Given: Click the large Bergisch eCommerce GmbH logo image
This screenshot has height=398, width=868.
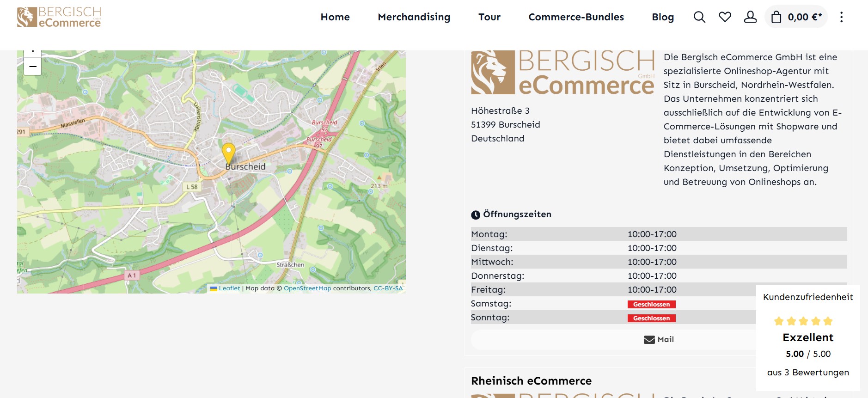Looking at the screenshot, I should coord(562,73).
